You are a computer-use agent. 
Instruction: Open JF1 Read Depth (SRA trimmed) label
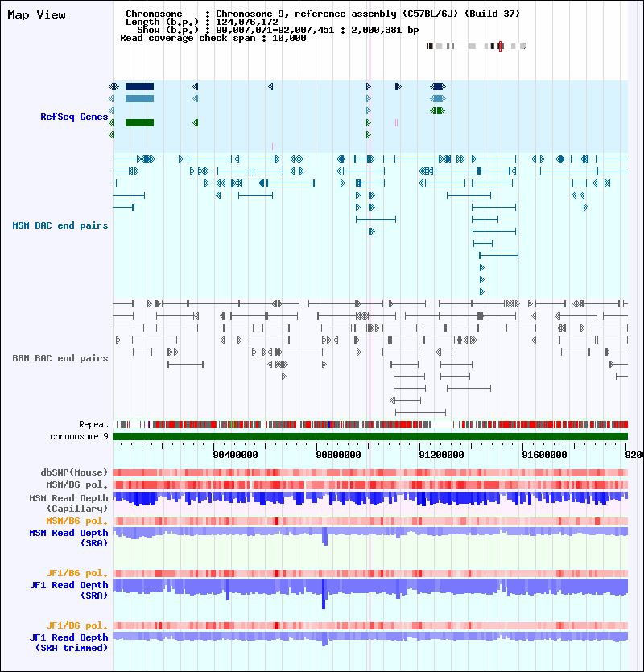click(x=68, y=642)
